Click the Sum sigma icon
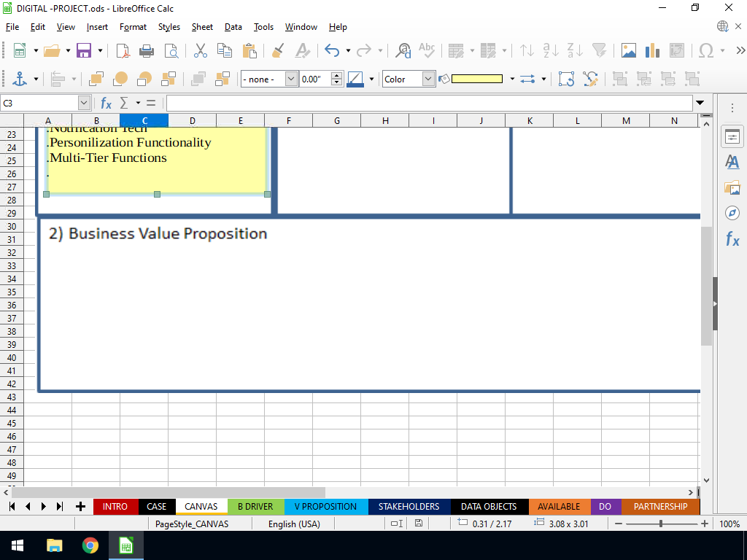This screenshot has height=560, width=747. pos(124,103)
